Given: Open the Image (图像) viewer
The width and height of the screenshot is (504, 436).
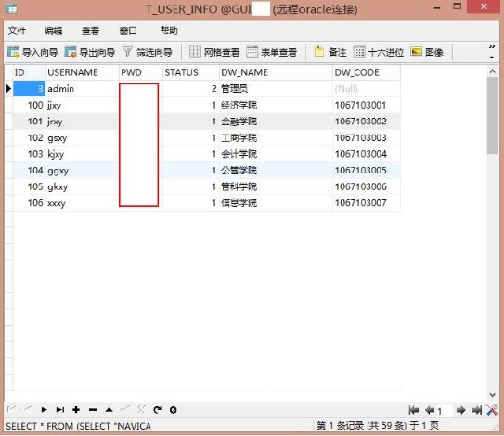Looking at the screenshot, I should pos(427,52).
